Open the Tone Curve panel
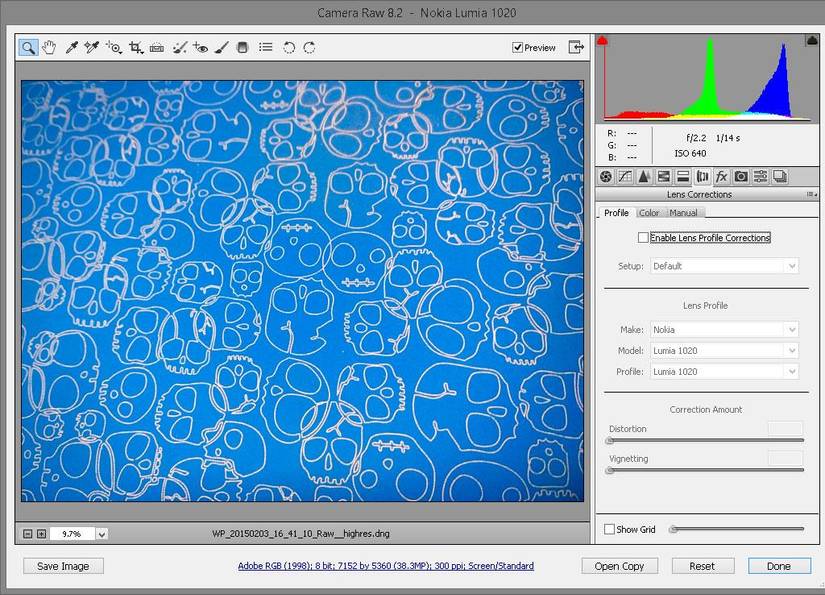This screenshot has width=825, height=595. tap(625, 177)
